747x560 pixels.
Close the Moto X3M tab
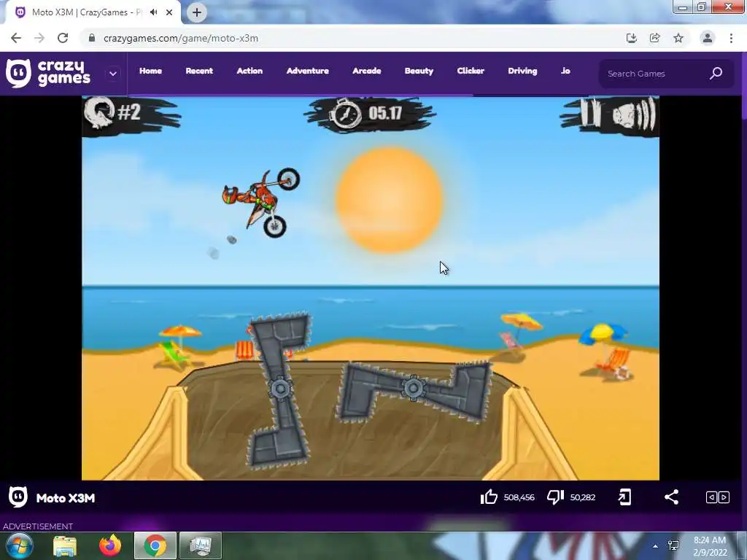pyautogui.click(x=169, y=12)
